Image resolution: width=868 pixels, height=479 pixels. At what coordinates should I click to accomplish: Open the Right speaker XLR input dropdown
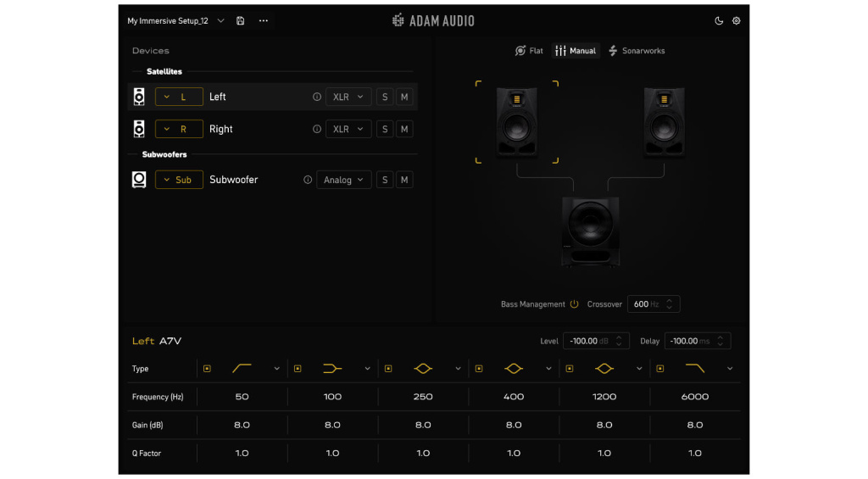tap(348, 129)
